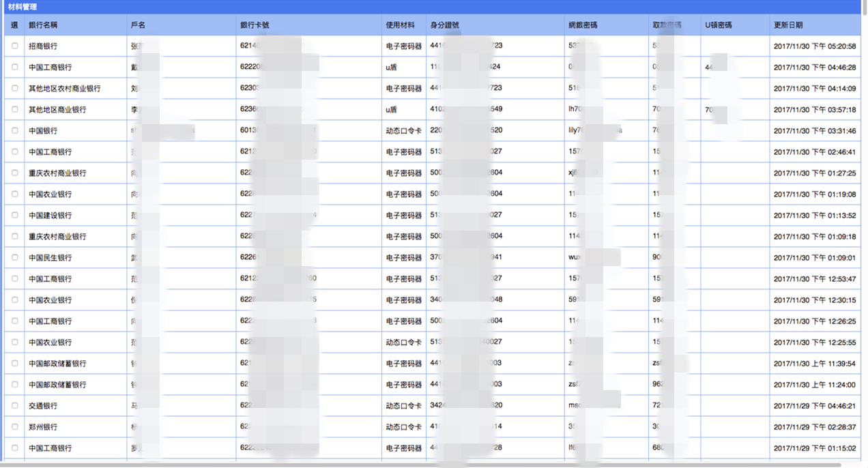Screen dimensions: 868x468
Task: Click the 其他地区商业银行 cell
Action: [x=57, y=110]
